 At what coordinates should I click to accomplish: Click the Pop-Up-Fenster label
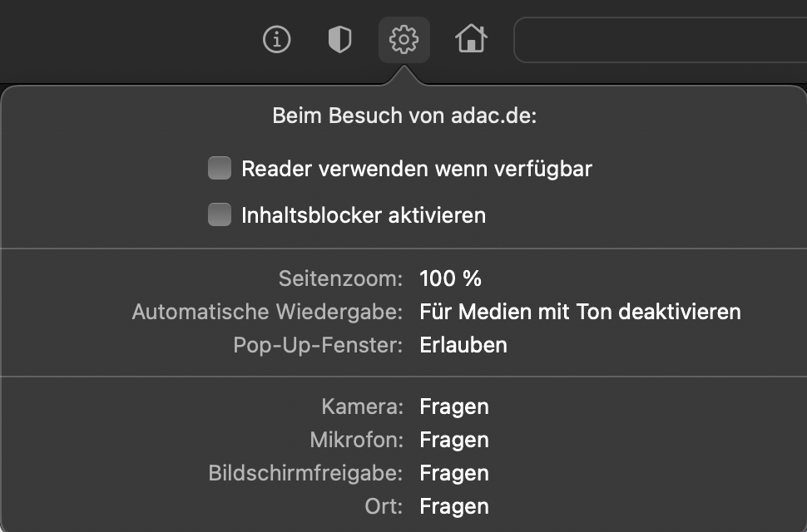(x=319, y=344)
